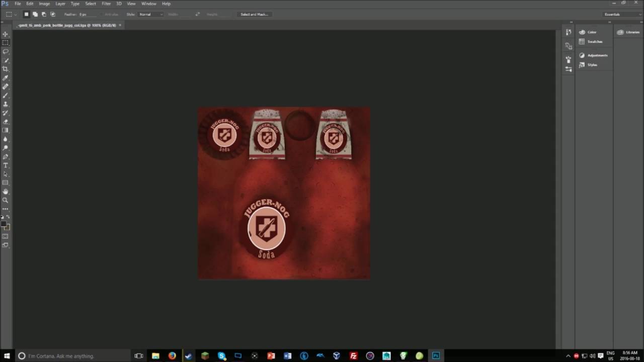Choose New Selection mode
The width and height of the screenshot is (644, 362).
point(27,14)
